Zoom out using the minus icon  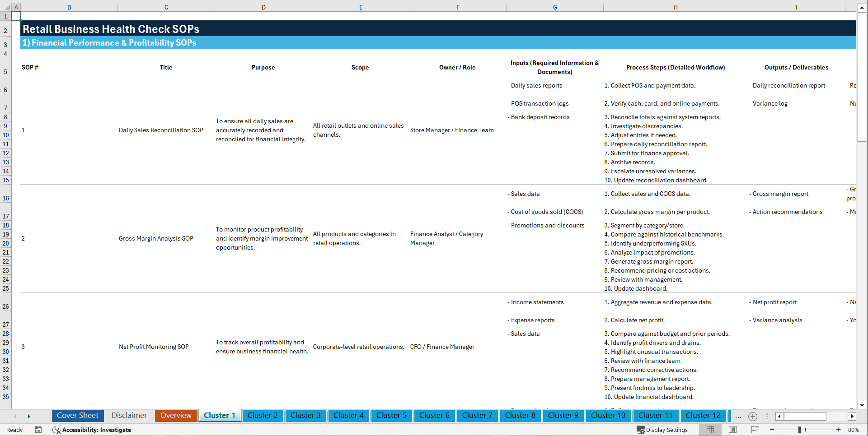[x=772, y=430]
